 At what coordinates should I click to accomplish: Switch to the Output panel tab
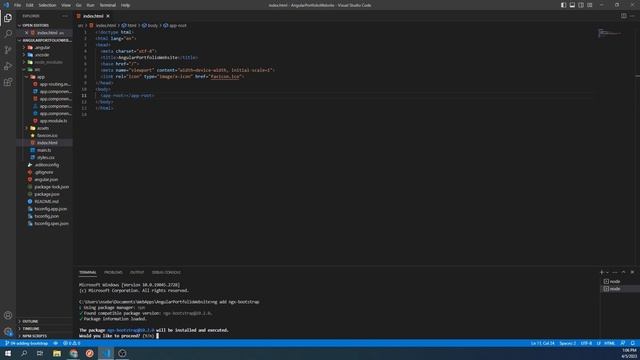tap(137, 272)
